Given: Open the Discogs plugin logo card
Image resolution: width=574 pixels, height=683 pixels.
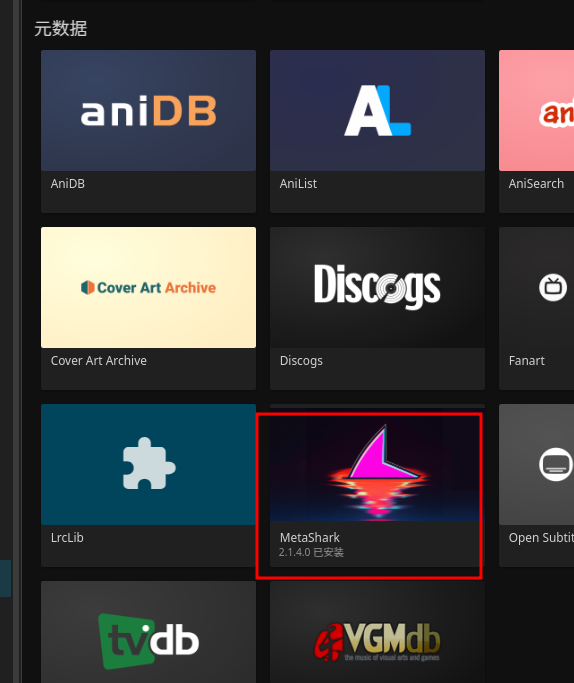Looking at the screenshot, I should point(377,287).
